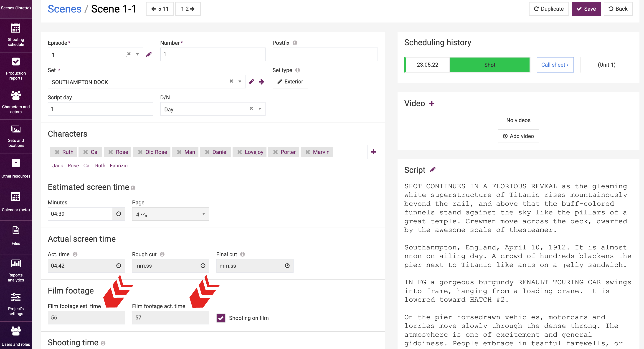Click the Rough cut time field
Image resolution: width=644 pixels, height=349 pixels.
tap(170, 266)
